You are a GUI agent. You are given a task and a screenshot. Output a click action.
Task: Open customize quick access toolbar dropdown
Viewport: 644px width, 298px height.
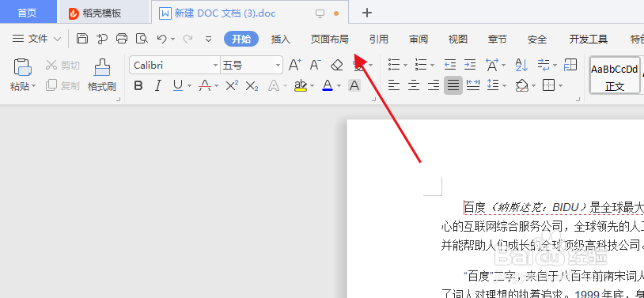(x=209, y=39)
